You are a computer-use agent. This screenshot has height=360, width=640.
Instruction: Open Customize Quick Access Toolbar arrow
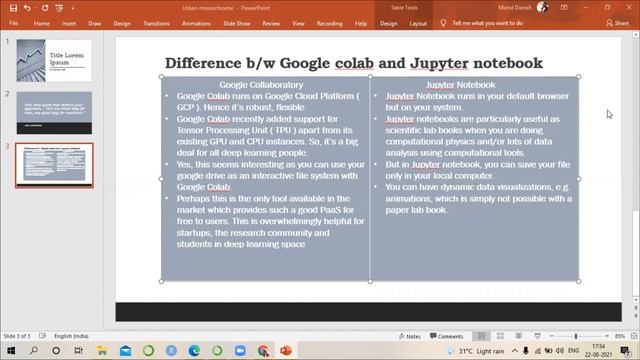(73, 8)
